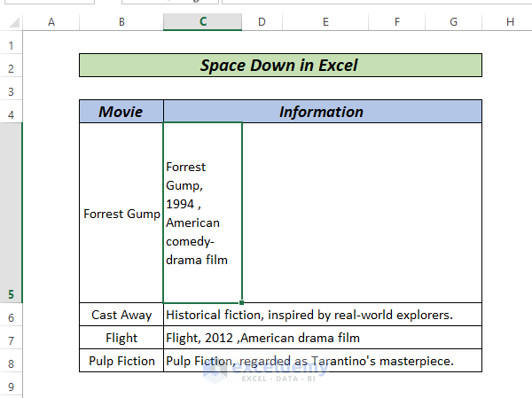
Task: Click the 'Space Down in Excel' title cell
Action: click(279, 65)
